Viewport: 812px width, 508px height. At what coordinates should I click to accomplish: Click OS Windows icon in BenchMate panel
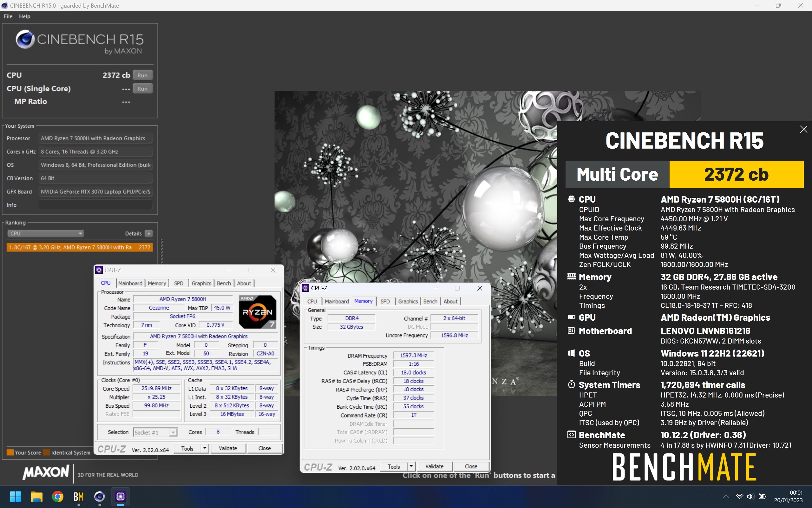point(571,353)
